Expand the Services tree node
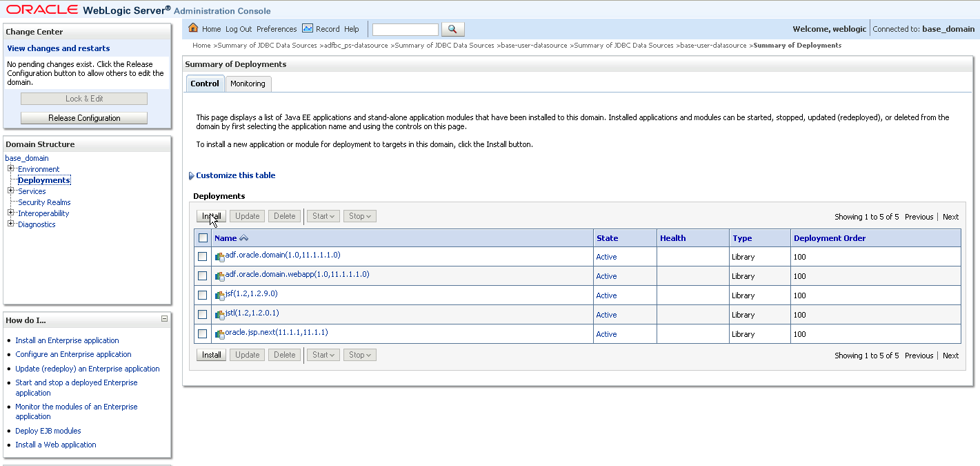The image size is (980, 466). tap(10, 191)
